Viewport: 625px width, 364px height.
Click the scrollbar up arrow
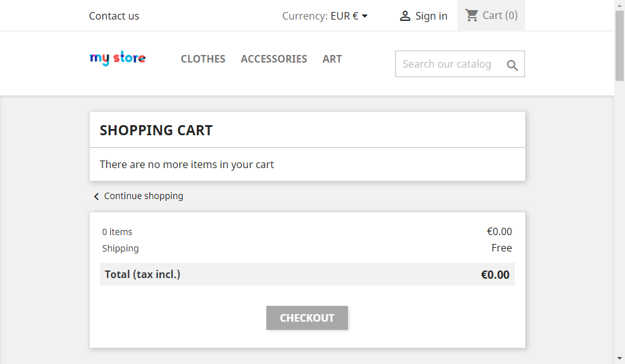[x=619, y=5]
